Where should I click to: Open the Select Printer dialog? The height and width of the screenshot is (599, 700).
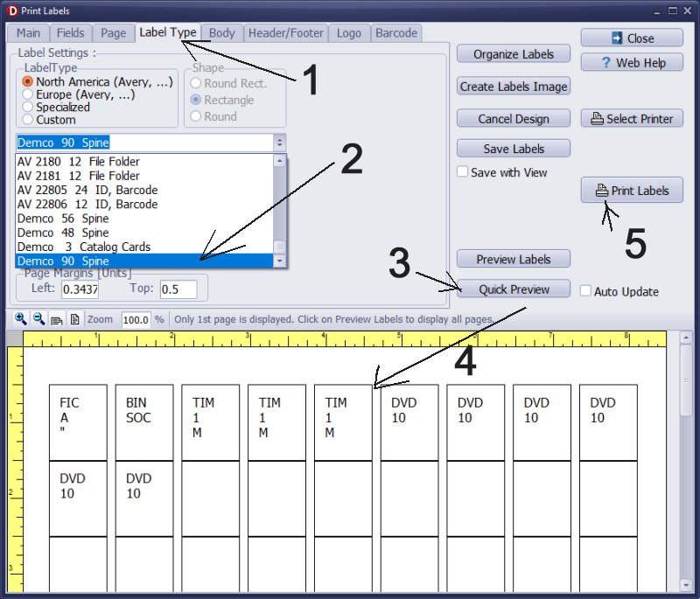tap(632, 119)
